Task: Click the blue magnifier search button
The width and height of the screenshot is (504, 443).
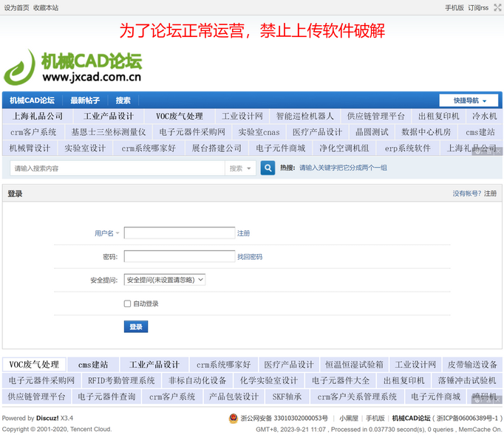Action: (268, 168)
